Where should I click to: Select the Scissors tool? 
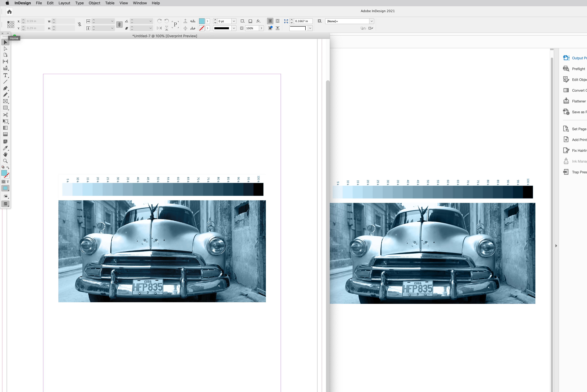(5, 115)
